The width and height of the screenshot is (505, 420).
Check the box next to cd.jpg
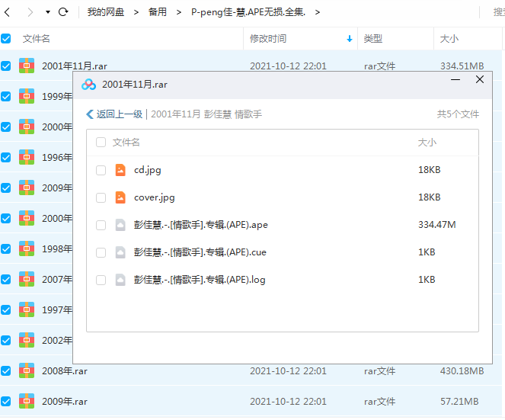(101, 170)
